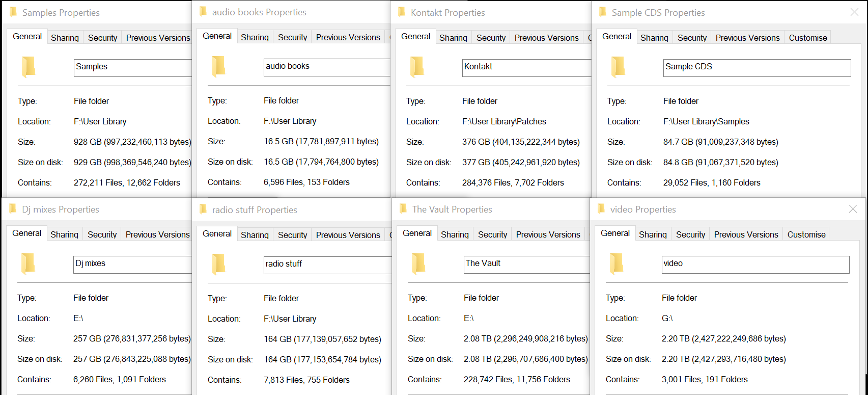This screenshot has height=395, width=868.
Task: Open Previous Versions tab in Sample CDS Properties
Action: click(x=748, y=38)
